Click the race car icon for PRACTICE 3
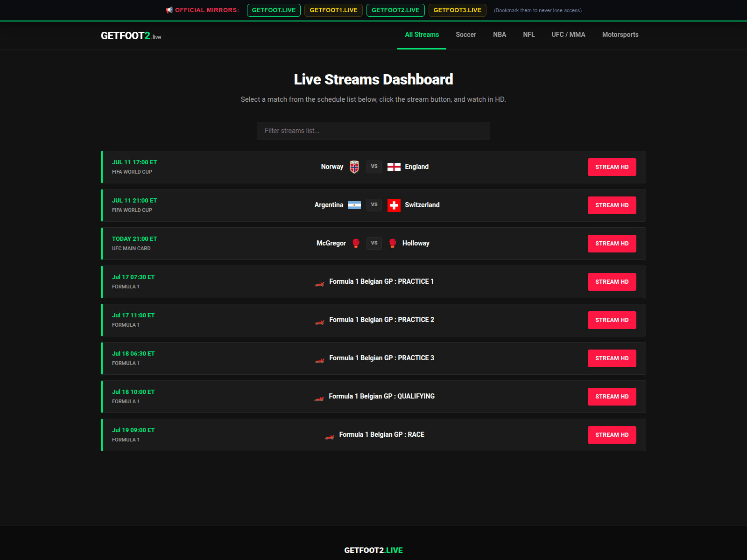The width and height of the screenshot is (747, 560). [x=319, y=359]
